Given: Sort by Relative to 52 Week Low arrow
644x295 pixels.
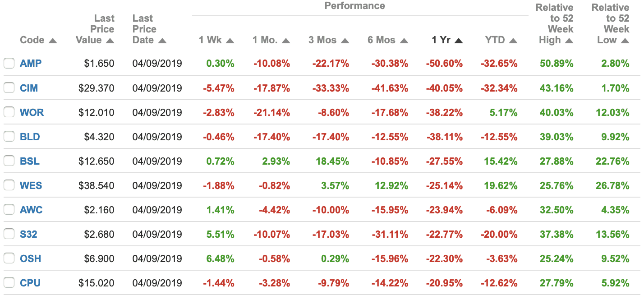Looking at the screenshot, I should pyautogui.click(x=625, y=41).
